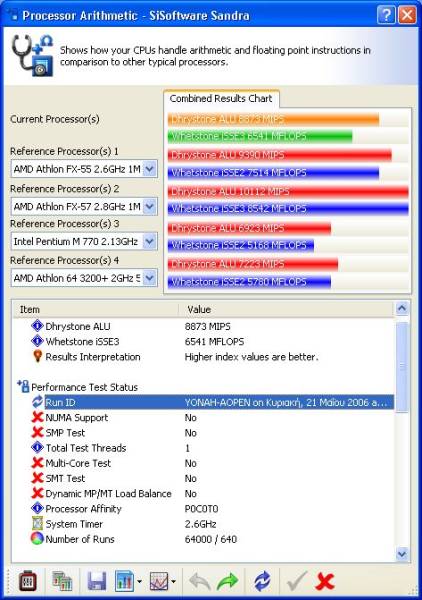The width and height of the screenshot is (422, 600).
Task: Click the red X beside Dynamic MP/MT Load Balance
Action: click(x=37, y=493)
